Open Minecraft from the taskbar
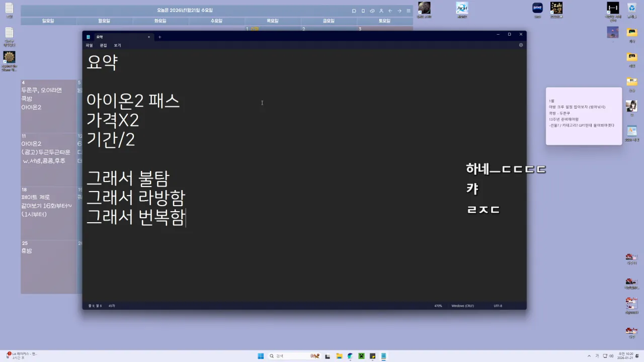This screenshot has width=644, height=362. click(x=361, y=356)
